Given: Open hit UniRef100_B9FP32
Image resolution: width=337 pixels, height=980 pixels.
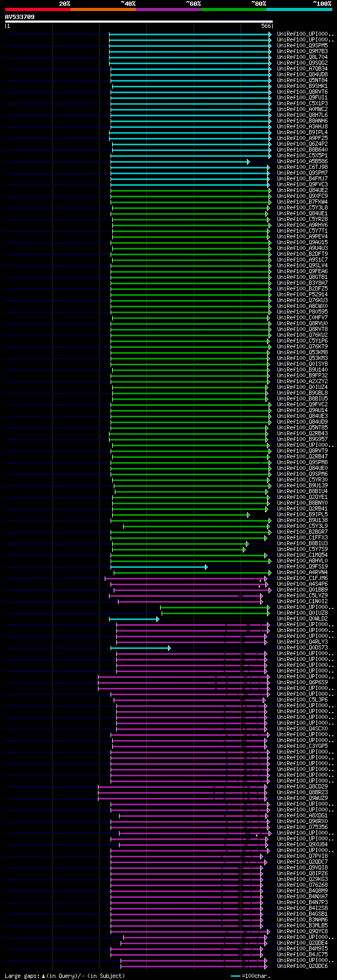Looking at the screenshot, I should coord(302,376).
